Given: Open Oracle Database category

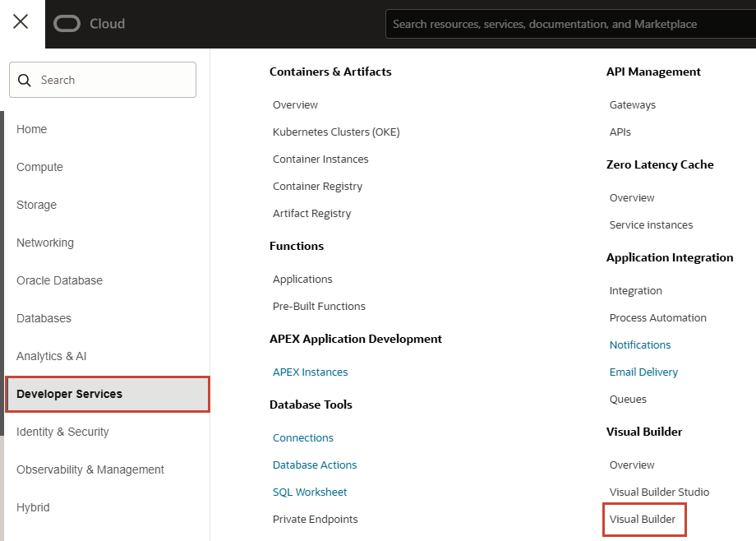Looking at the screenshot, I should point(59,280).
